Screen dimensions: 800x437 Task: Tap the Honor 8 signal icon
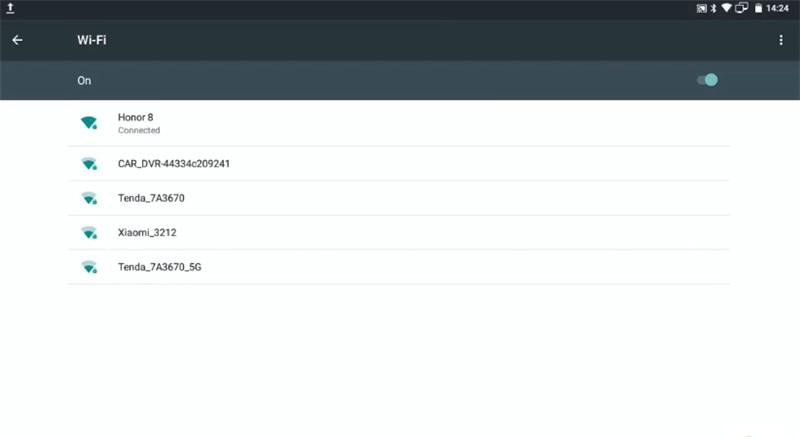pyautogui.click(x=89, y=123)
